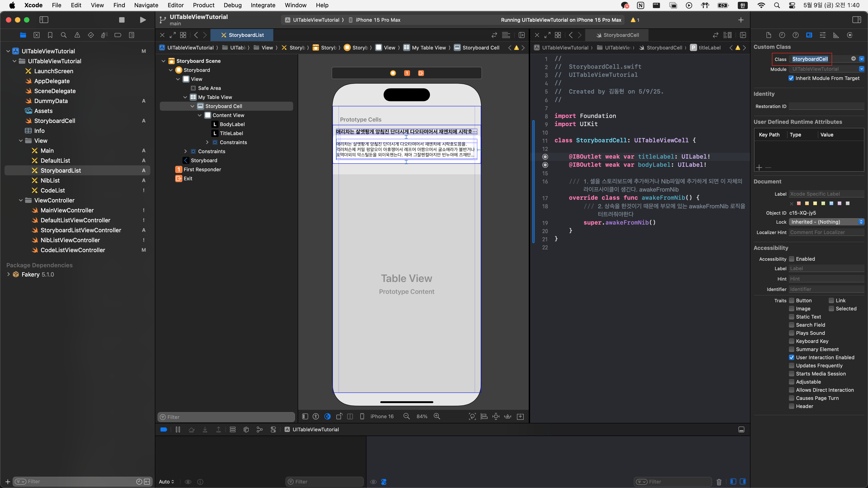Image resolution: width=868 pixels, height=488 pixels.
Task: Collapse the ViewController group folder
Action: [x=21, y=200]
